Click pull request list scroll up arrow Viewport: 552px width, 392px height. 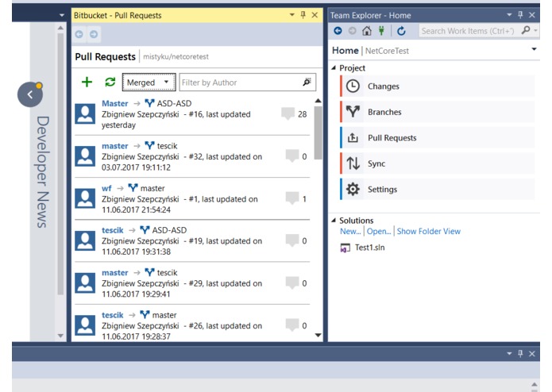(318, 101)
